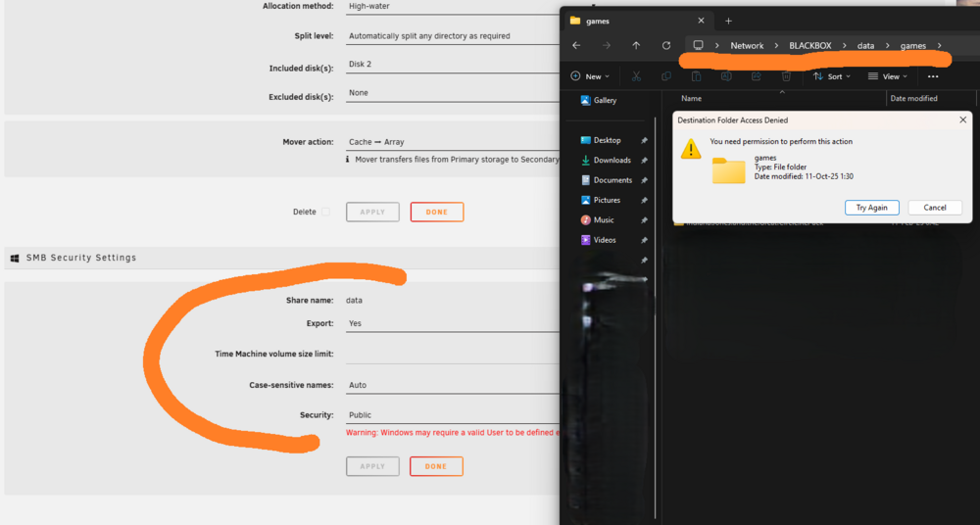Image resolution: width=980 pixels, height=525 pixels.
Task: Open the Excluded disk(s) dropdown
Action: [453, 93]
